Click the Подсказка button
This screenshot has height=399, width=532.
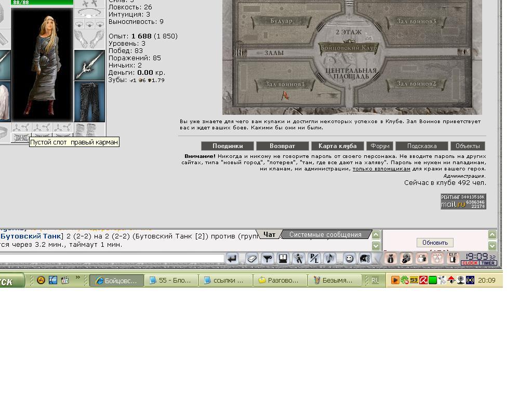(x=422, y=146)
